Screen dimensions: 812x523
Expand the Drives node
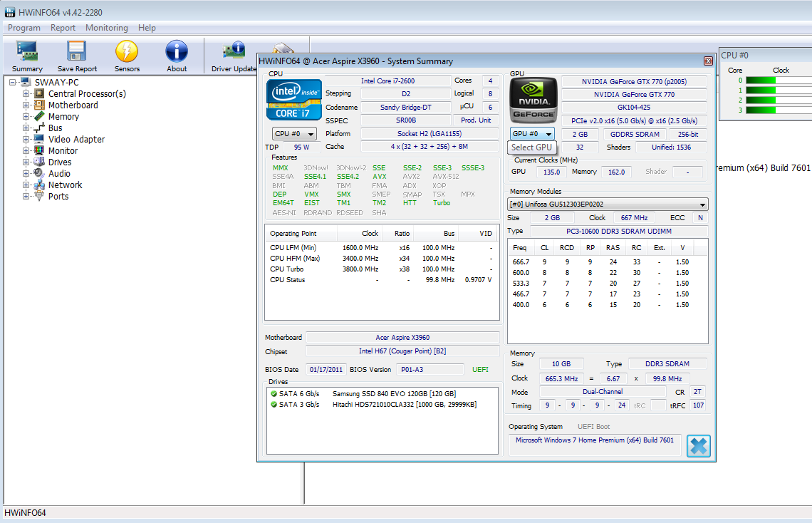point(26,162)
